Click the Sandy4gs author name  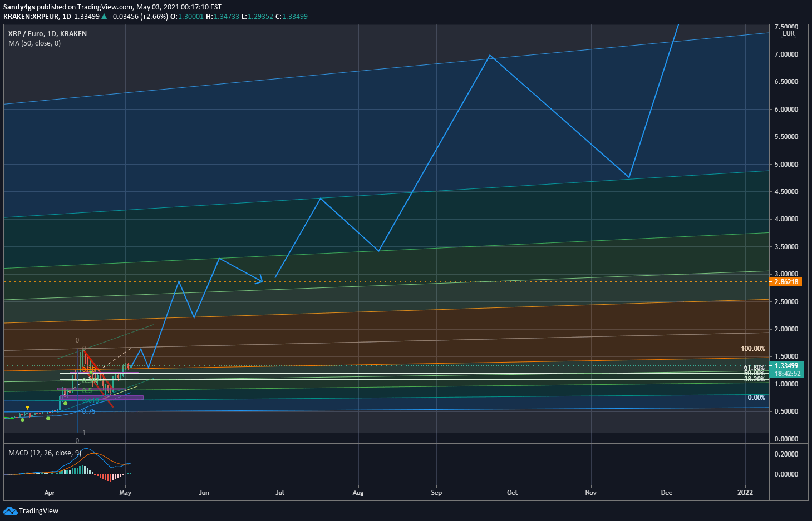pos(19,7)
